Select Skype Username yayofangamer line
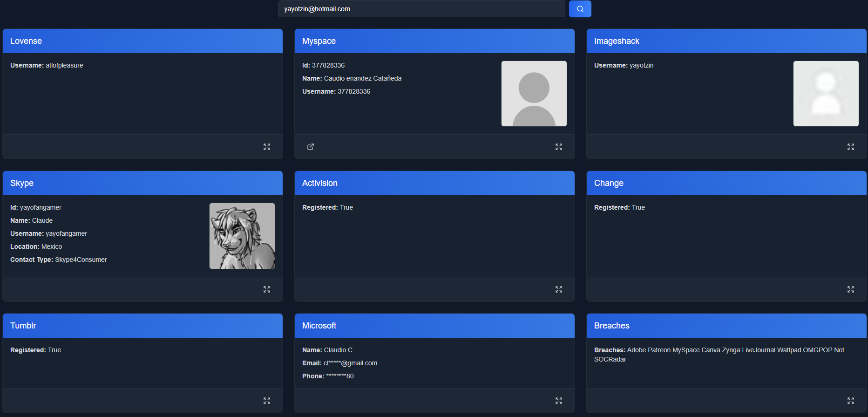This screenshot has width=868, height=417. click(48, 233)
